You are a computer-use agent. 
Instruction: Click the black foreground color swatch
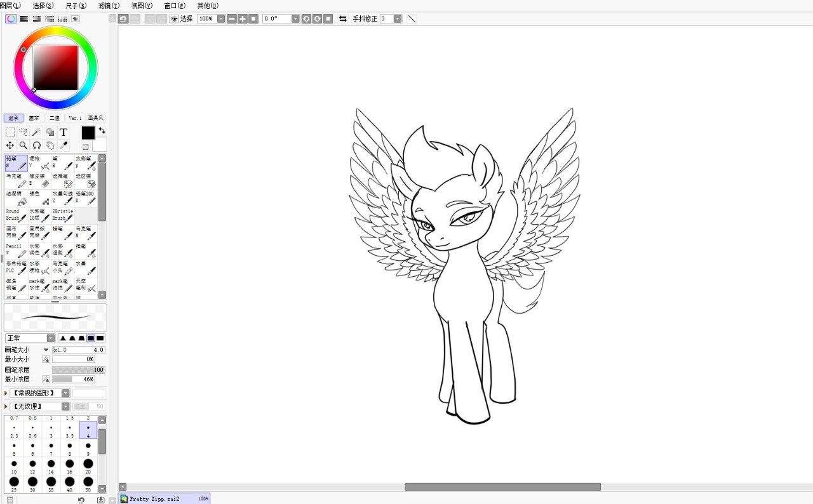coord(88,133)
